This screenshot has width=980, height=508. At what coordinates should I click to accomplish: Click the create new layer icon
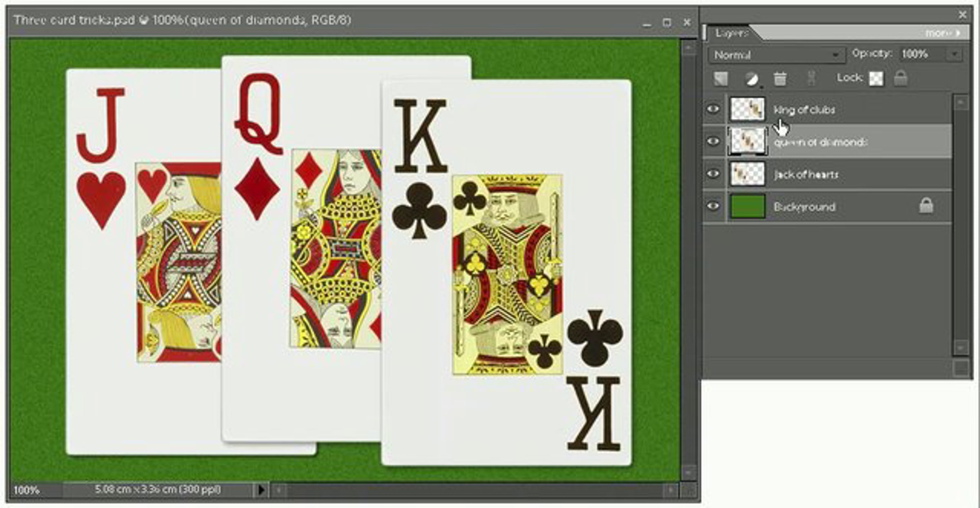721,79
